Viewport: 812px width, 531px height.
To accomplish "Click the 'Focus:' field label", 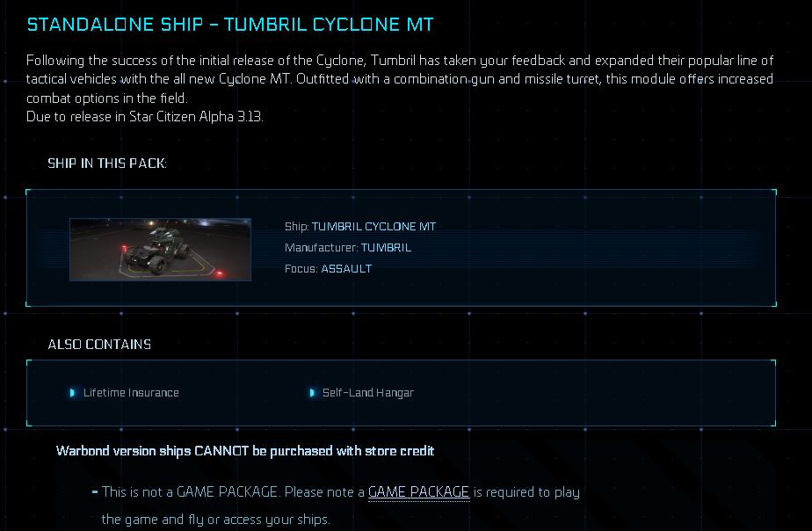I will click(301, 269).
